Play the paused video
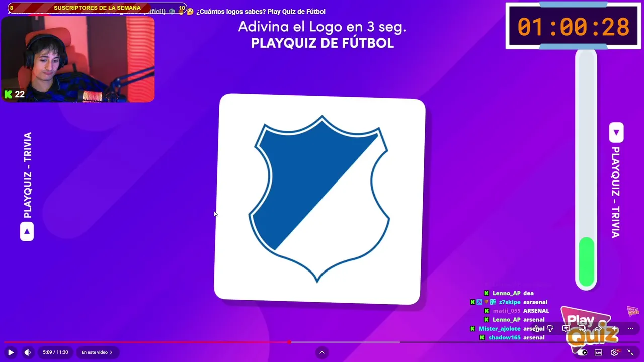Screen dimensions: 644x362 coord(11,352)
